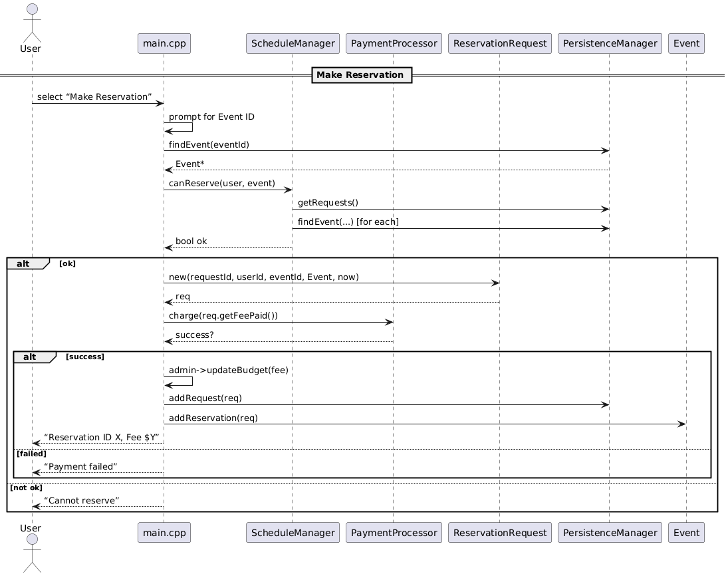Screen dimensions: 728x576
Task: Select the [not ok] branch guard label
Action: (x=26, y=488)
